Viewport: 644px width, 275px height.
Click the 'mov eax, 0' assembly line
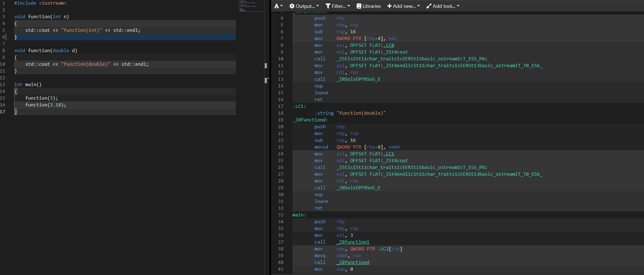pyautogui.click(x=334, y=269)
